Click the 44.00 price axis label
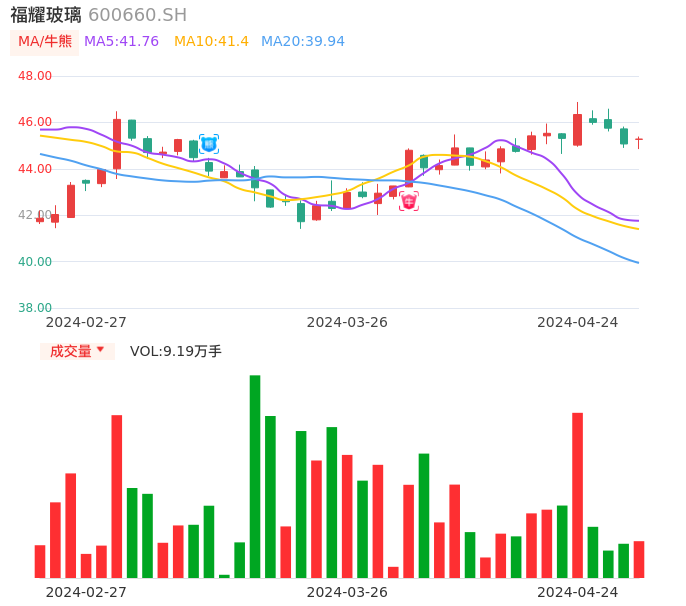This screenshot has width=686, height=606. [35, 169]
